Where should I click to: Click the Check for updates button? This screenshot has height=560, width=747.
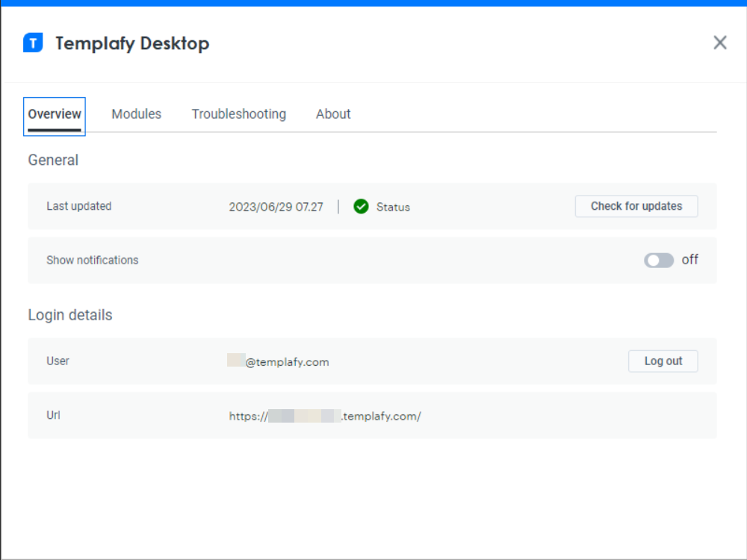pos(636,206)
